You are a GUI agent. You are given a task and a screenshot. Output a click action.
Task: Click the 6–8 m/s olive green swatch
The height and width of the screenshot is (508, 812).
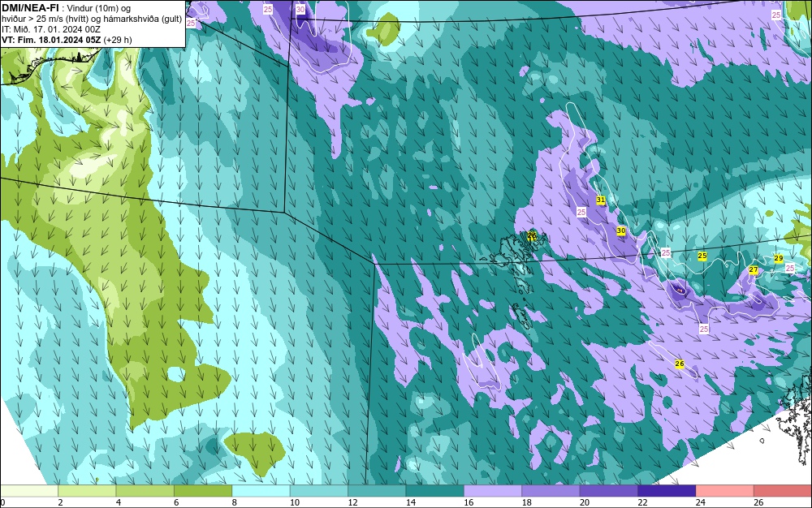click(203, 490)
